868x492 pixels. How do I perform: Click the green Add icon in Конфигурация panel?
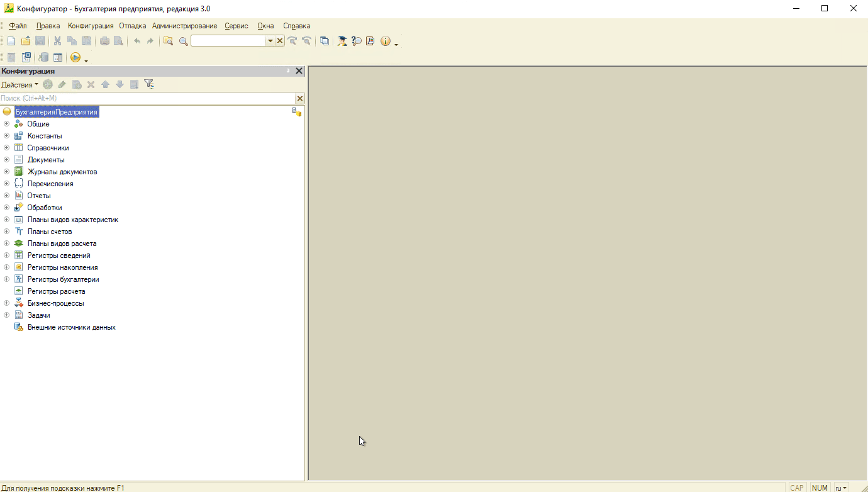pyautogui.click(x=48, y=84)
